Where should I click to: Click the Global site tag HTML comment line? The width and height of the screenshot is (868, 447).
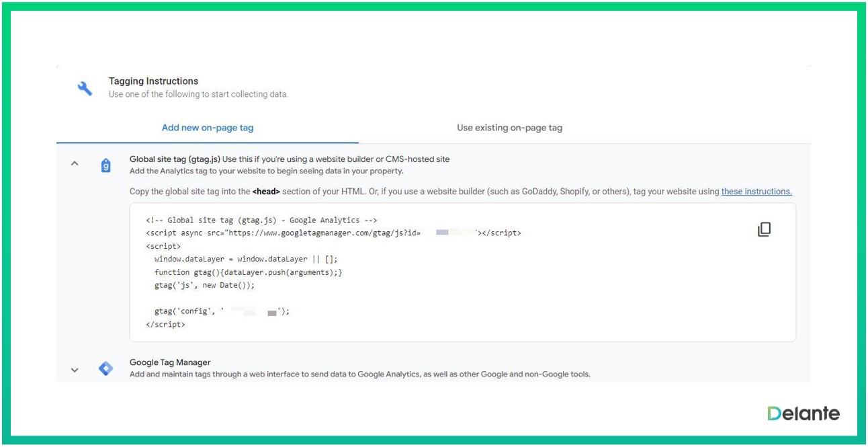coord(261,220)
